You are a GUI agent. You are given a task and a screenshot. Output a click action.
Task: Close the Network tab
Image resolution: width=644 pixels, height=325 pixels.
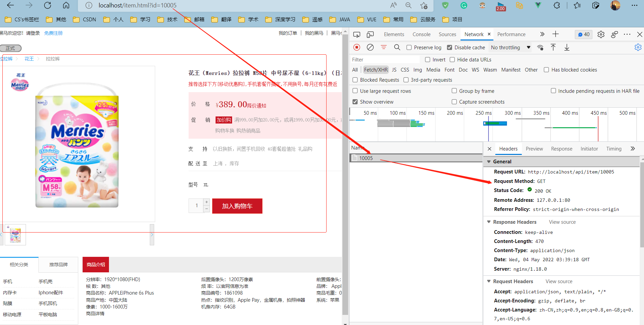coord(489,34)
